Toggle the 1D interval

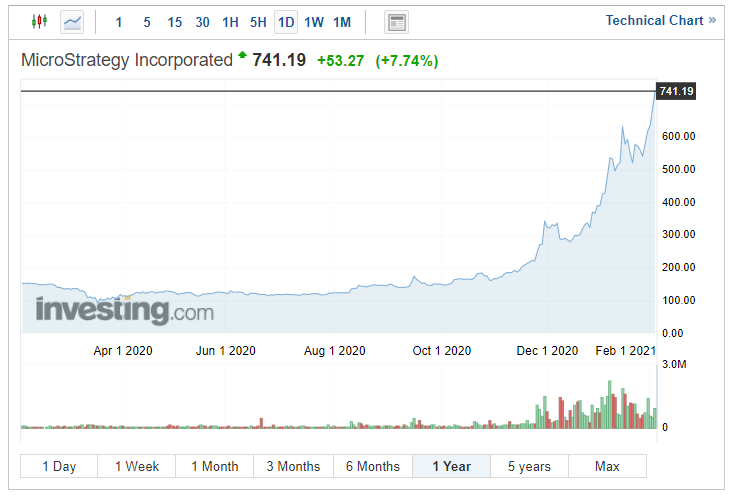(x=286, y=21)
